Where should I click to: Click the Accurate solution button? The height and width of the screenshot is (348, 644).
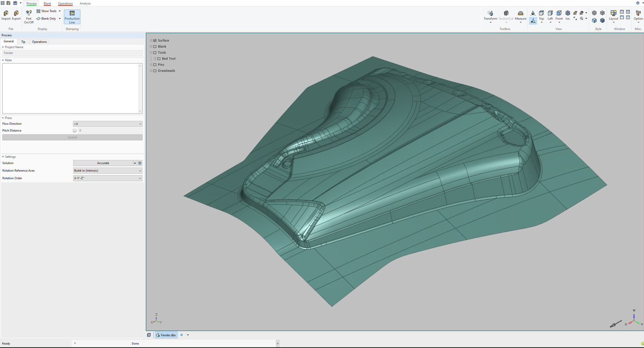click(x=103, y=163)
